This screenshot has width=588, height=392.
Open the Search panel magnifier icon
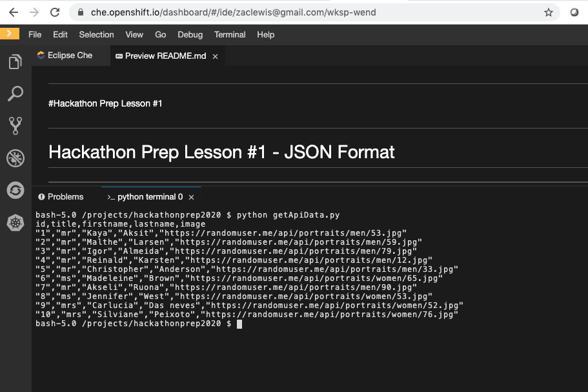[x=15, y=94]
